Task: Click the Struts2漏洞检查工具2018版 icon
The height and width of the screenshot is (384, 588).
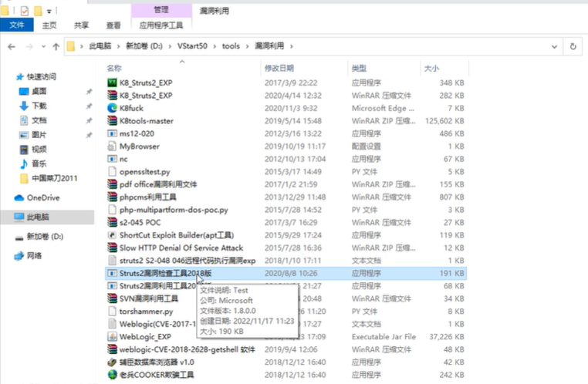Action: (112, 274)
